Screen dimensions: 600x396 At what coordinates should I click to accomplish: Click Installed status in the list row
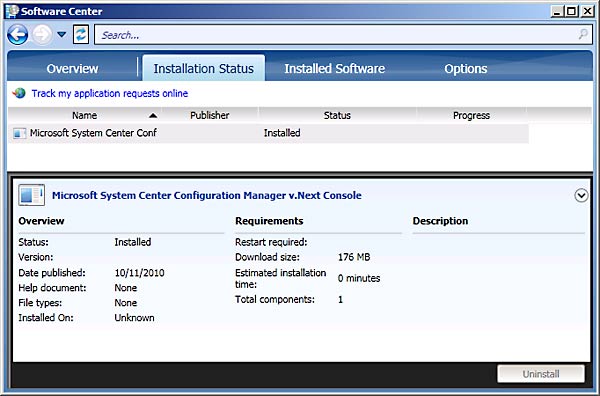282,133
